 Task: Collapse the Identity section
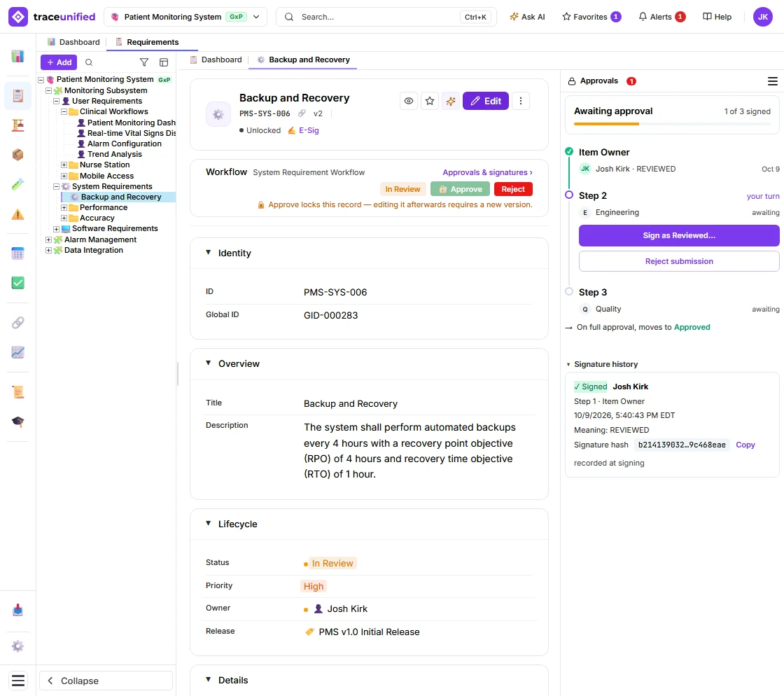tap(209, 253)
